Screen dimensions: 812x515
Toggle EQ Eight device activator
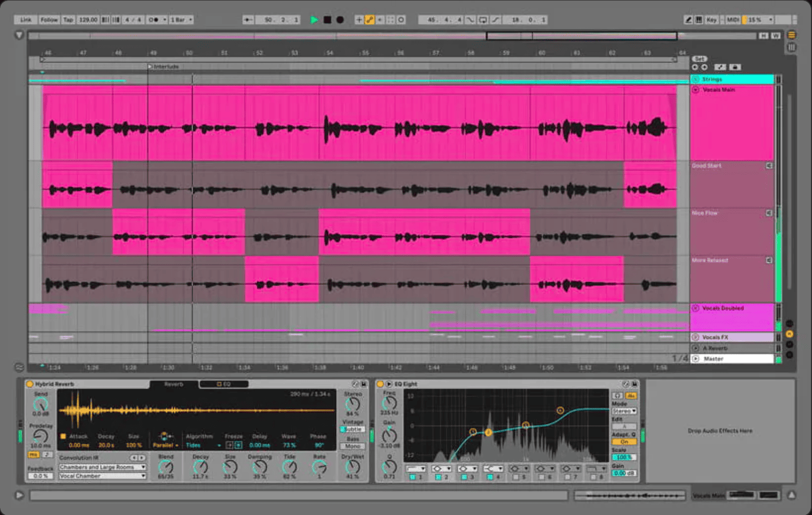point(380,384)
